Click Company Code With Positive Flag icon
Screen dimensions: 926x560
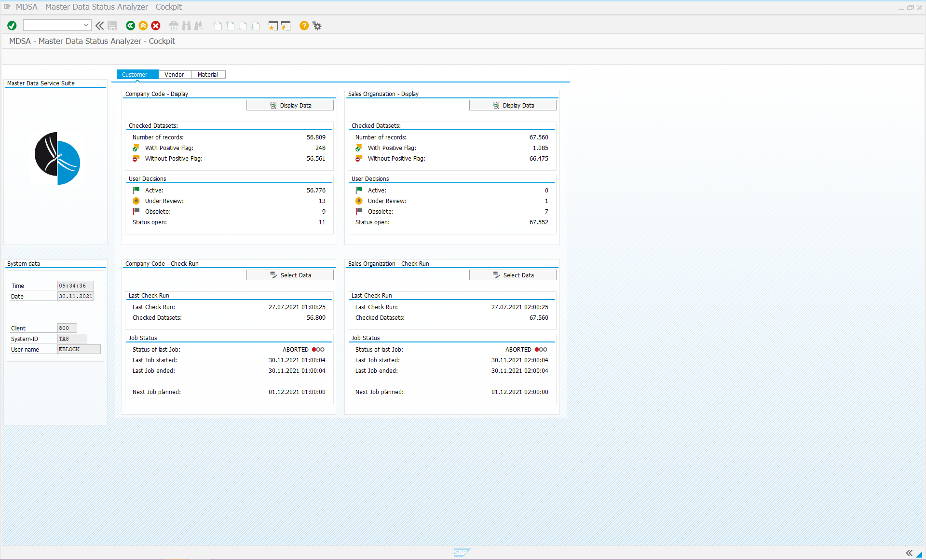point(136,148)
